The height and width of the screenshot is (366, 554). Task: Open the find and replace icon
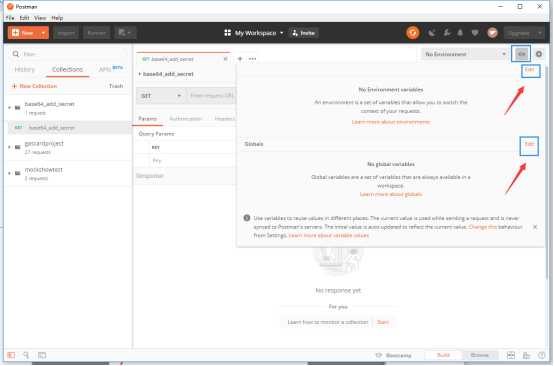point(26,355)
